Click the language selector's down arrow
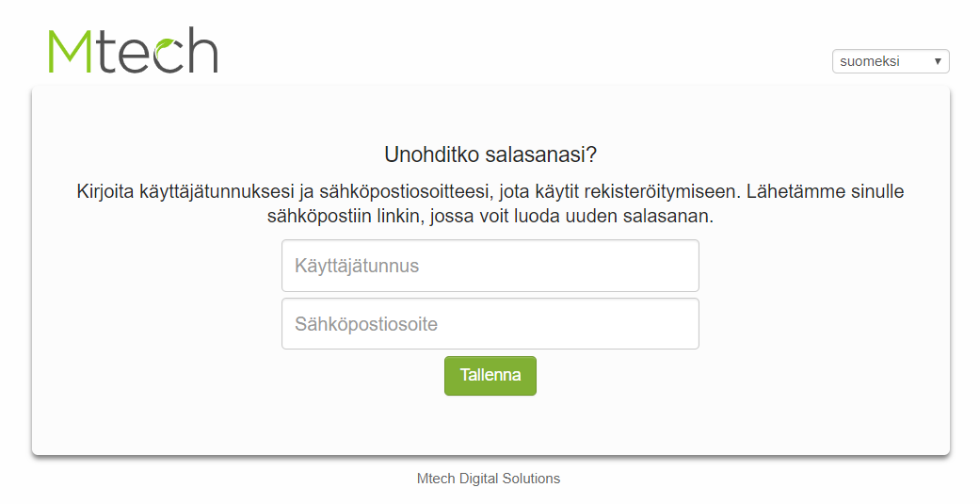Screen dimensions: 980x504 click(x=938, y=61)
